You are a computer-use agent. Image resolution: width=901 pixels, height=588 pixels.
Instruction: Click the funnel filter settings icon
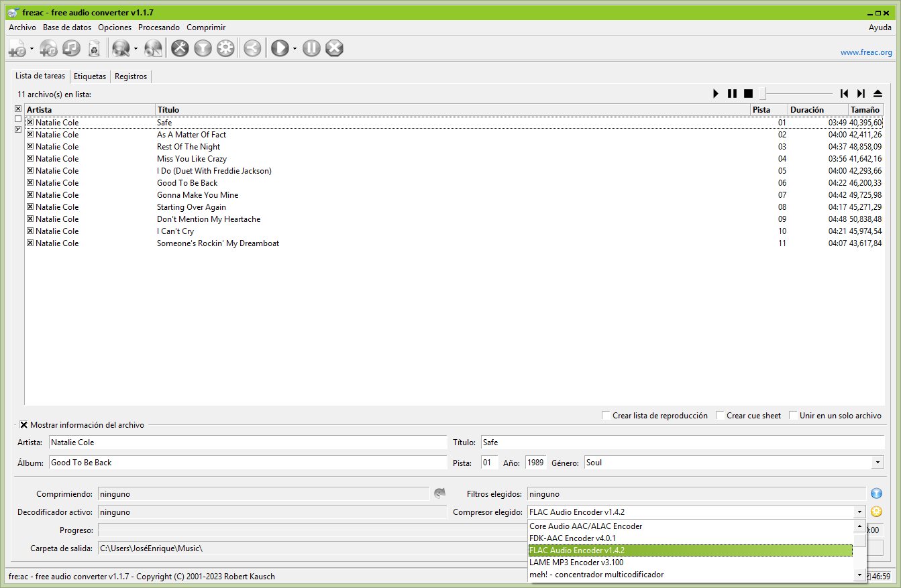tap(203, 48)
